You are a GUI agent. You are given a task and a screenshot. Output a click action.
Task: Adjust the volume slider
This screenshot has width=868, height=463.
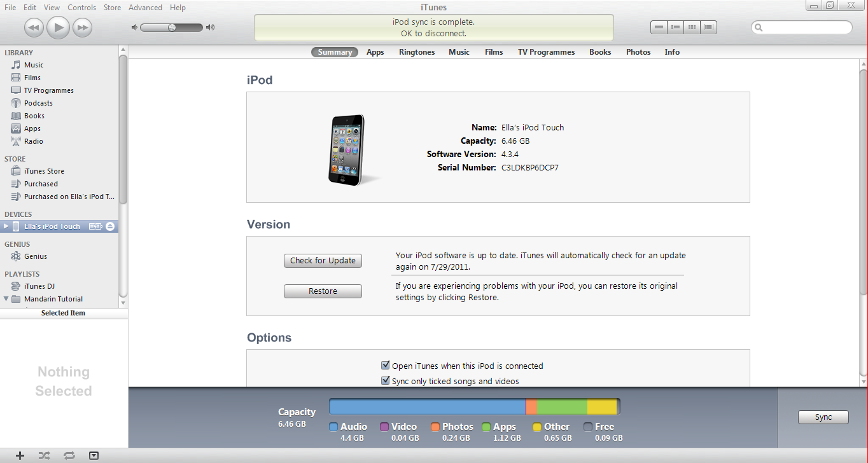(172, 27)
